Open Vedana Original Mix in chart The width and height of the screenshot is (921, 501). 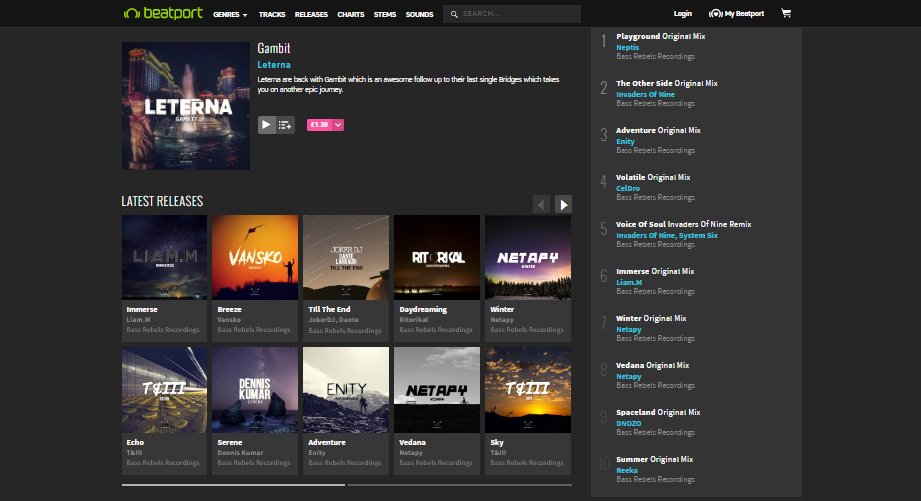click(x=653, y=365)
